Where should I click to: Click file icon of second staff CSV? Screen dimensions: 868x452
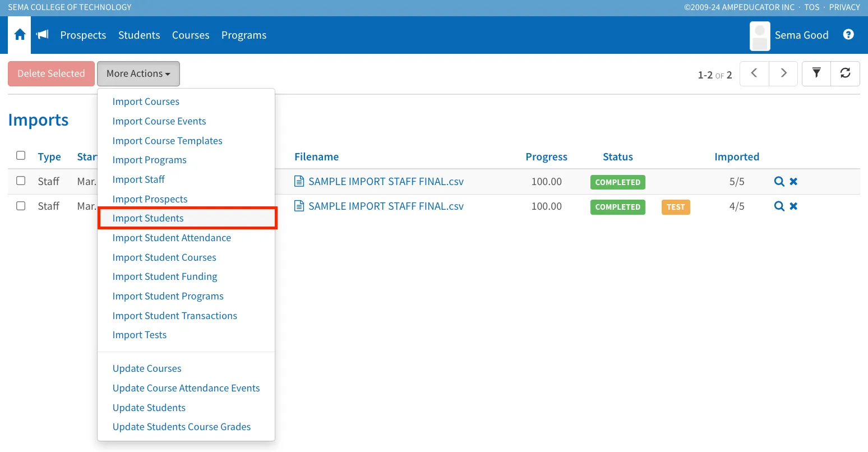coord(299,206)
